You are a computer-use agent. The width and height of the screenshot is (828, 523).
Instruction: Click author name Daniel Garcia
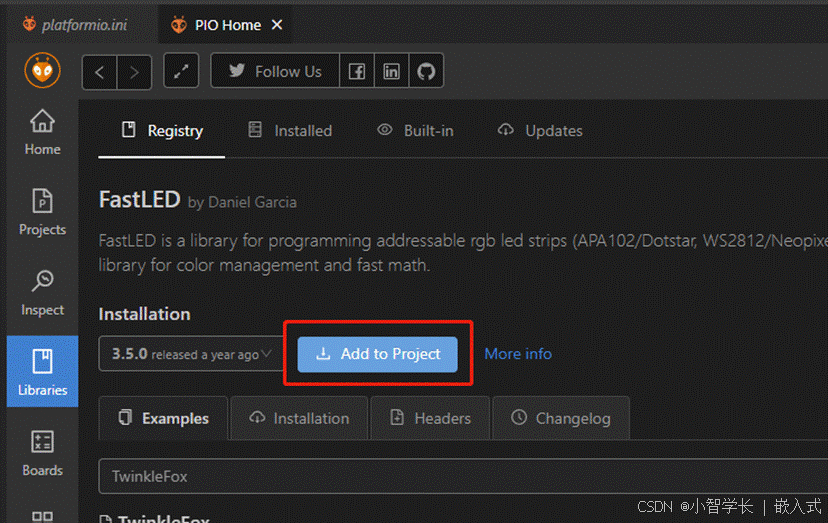point(252,202)
